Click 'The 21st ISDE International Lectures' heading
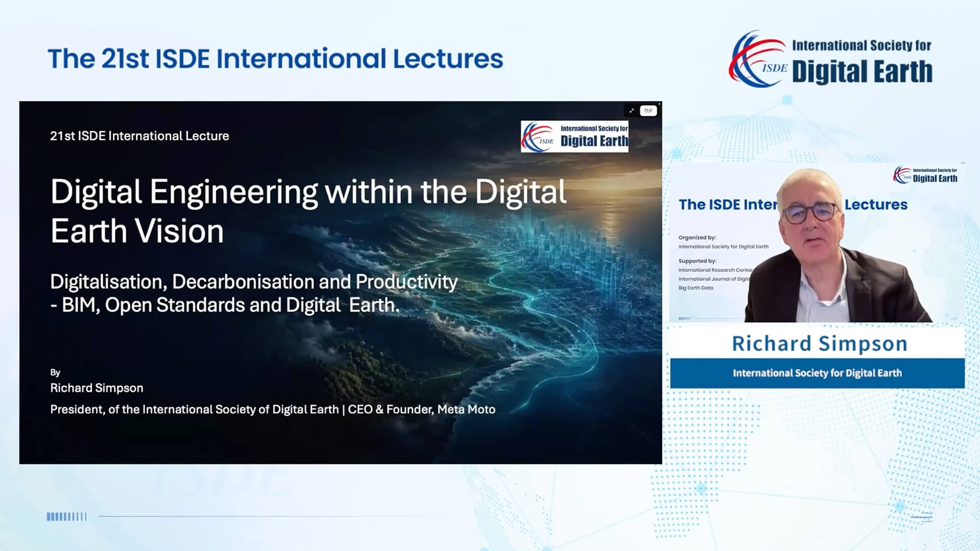The width and height of the screenshot is (980, 551). click(x=275, y=59)
